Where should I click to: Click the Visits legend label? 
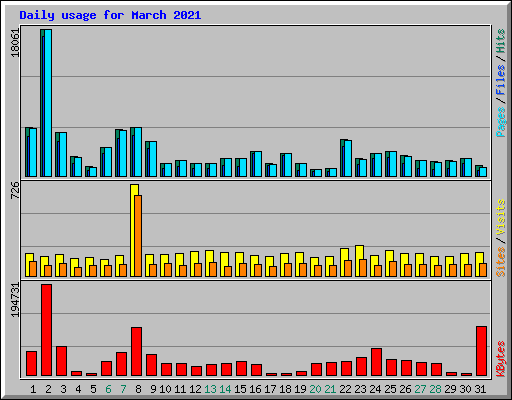pos(500,217)
